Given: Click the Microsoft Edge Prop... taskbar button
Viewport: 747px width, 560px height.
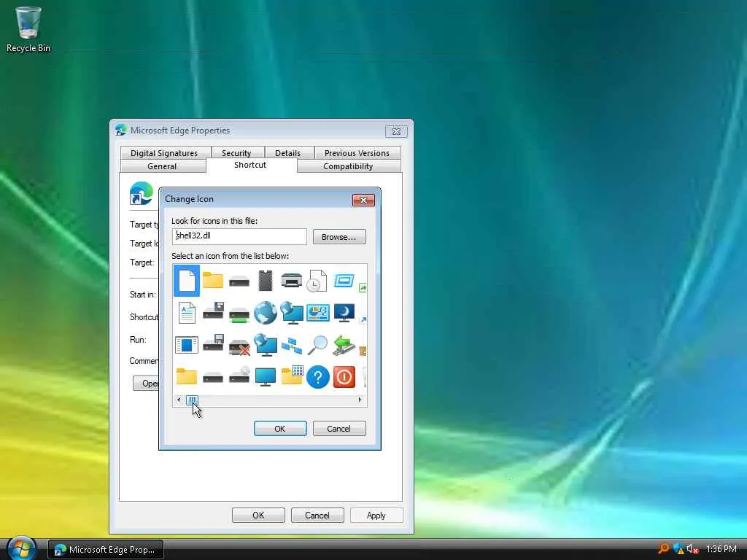Looking at the screenshot, I should (x=106, y=550).
